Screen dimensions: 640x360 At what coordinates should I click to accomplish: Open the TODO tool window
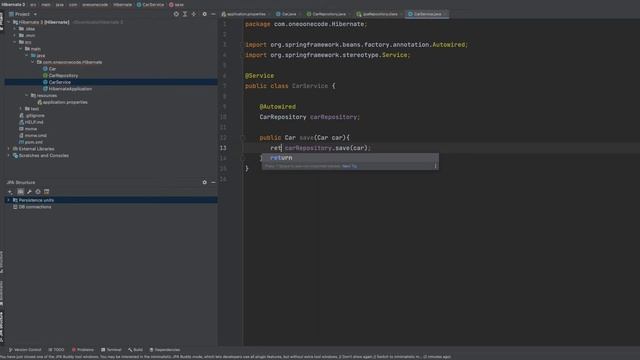[x=56, y=350]
